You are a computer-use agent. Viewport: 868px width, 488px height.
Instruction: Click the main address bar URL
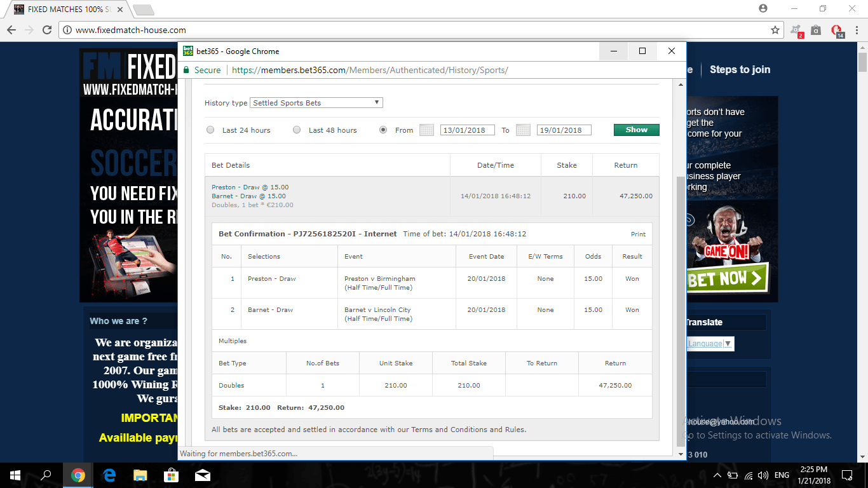pos(130,30)
